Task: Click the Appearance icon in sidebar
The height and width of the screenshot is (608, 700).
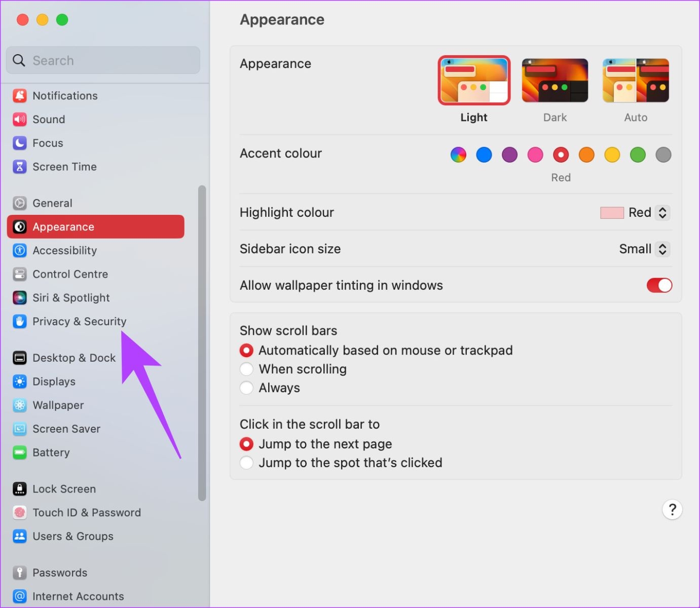Action: 20,227
